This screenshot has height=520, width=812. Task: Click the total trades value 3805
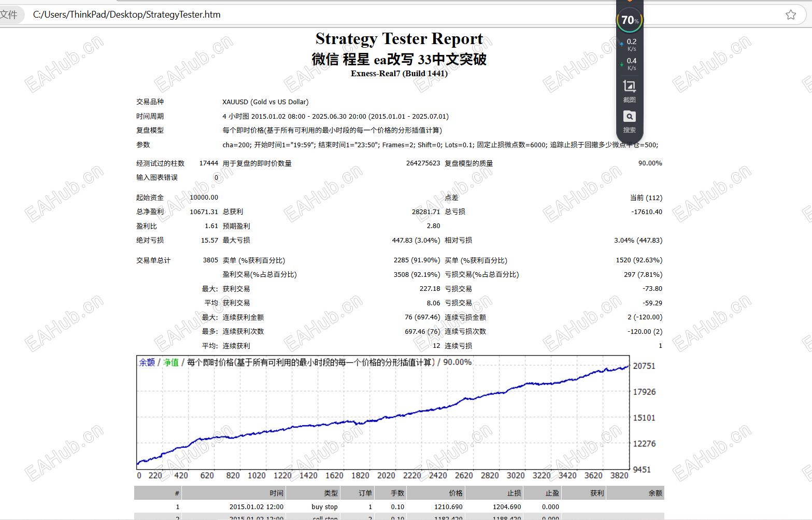coord(210,260)
